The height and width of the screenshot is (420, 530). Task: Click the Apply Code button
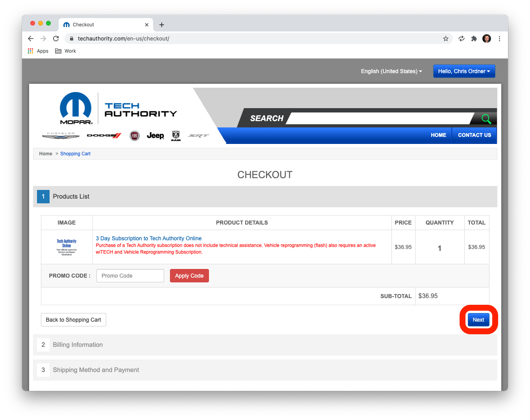coord(189,276)
